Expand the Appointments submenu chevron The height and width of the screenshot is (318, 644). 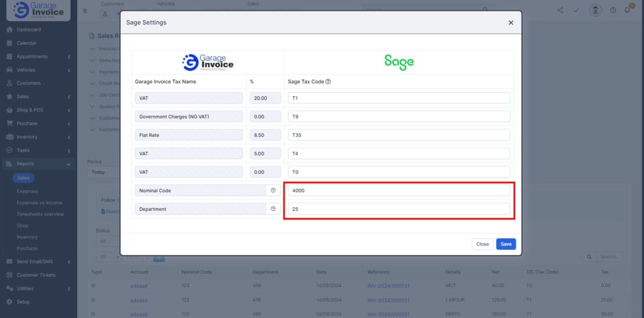(69, 57)
